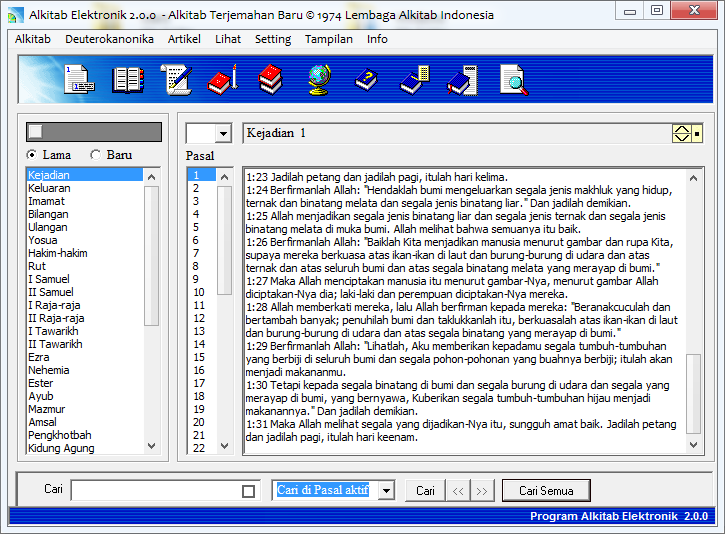Click the blue book with yellow note icon
725x534 pixels.
[x=415, y=80]
